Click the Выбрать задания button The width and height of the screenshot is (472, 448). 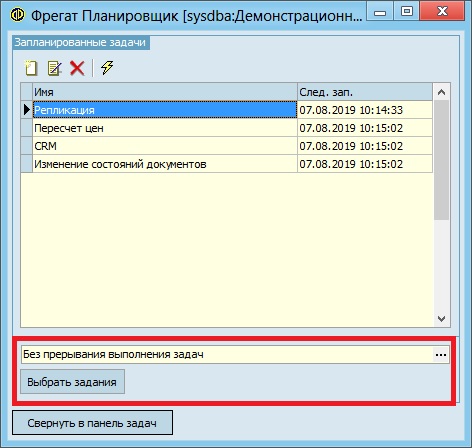point(72,382)
